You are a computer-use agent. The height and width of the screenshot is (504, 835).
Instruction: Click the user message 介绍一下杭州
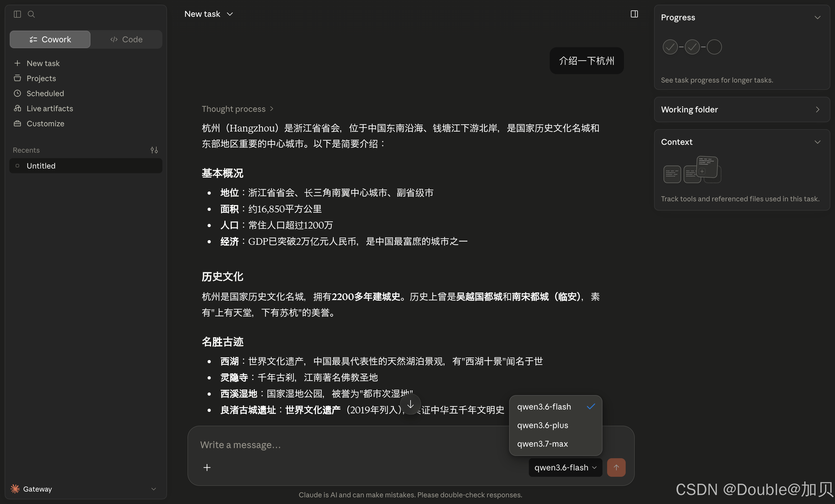coord(587,61)
